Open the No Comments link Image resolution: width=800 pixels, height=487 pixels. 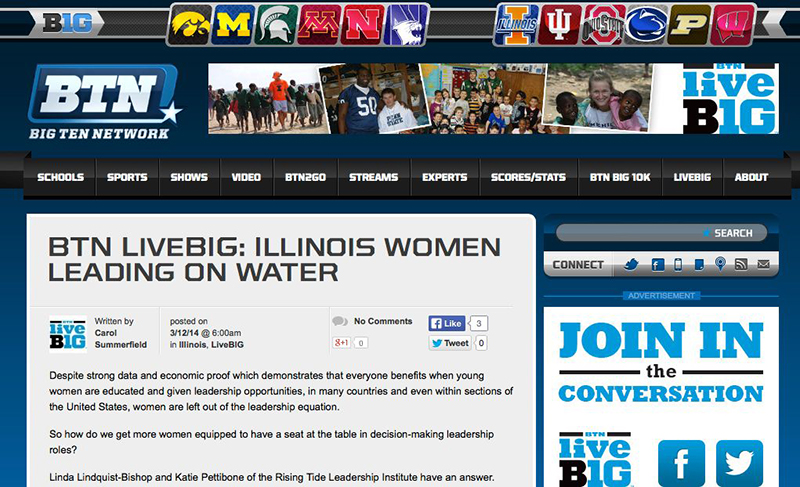[x=383, y=321]
